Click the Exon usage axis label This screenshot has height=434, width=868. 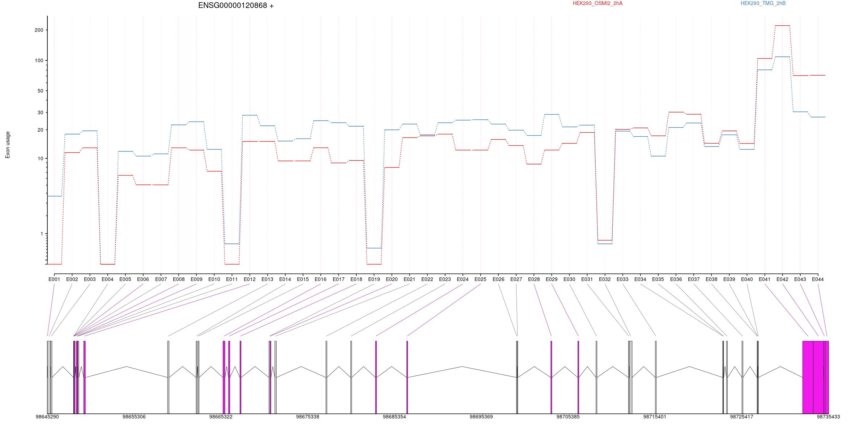[8, 145]
